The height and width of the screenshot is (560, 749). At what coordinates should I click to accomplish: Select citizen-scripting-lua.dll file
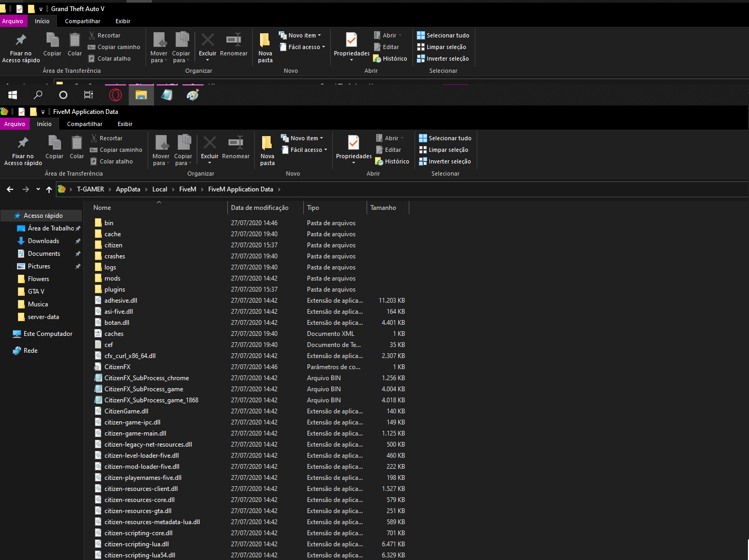point(137,544)
